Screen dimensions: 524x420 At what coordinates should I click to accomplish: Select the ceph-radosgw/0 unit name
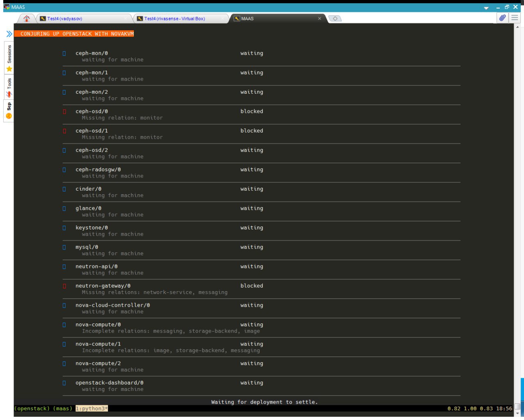[x=98, y=170]
